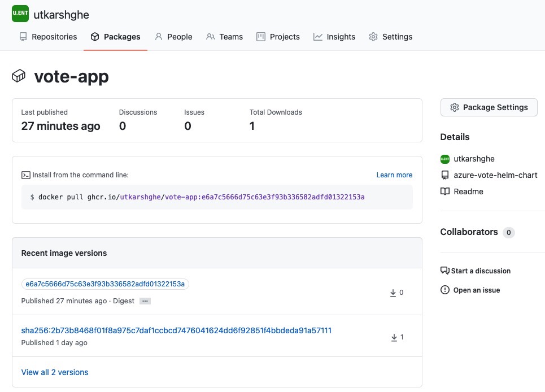This screenshot has height=392, width=545.
Task: Click the green U.ENT organization avatar
Action: [20, 14]
